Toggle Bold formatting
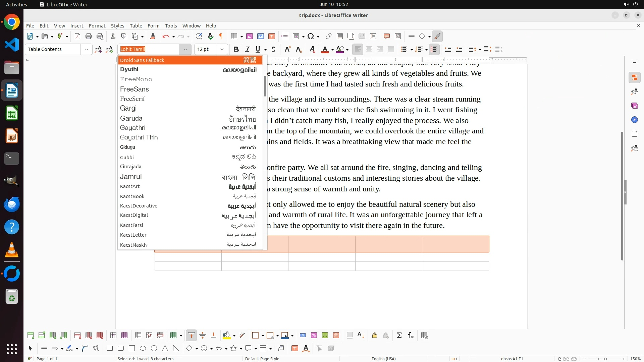The width and height of the screenshot is (644, 362). pyautogui.click(x=236, y=49)
